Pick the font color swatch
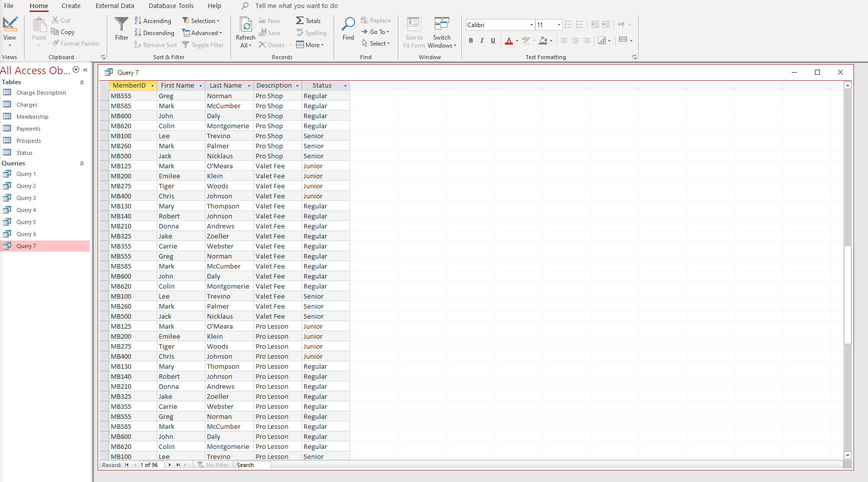 pyautogui.click(x=509, y=41)
